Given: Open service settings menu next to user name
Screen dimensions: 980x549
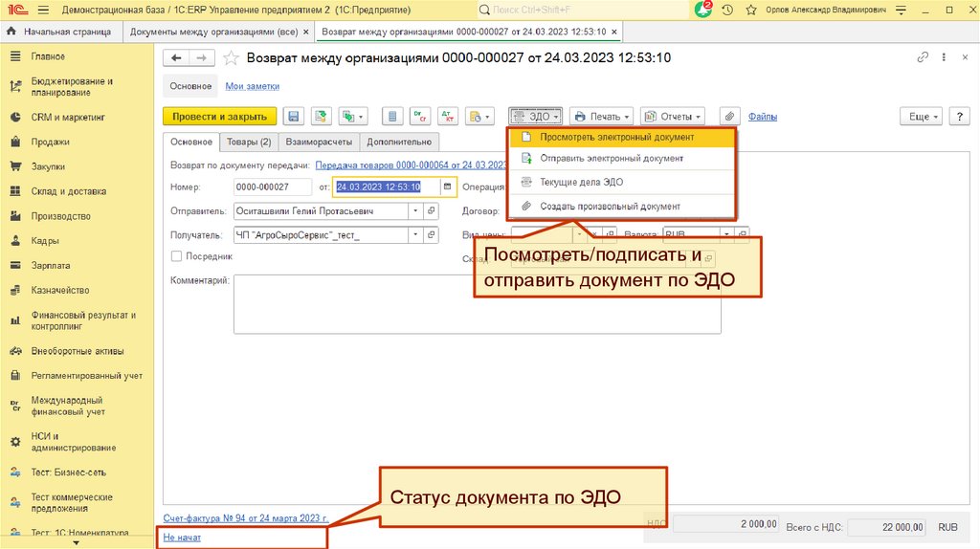Looking at the screenshot, I should point(901,10).
